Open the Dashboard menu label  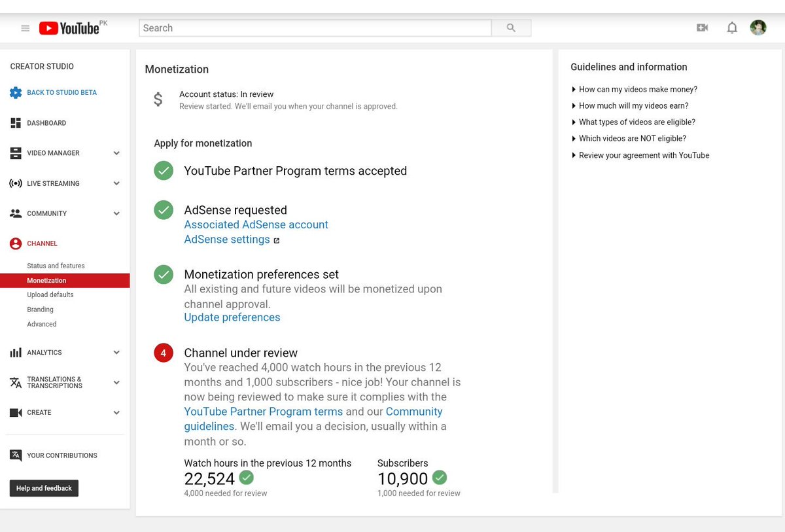(x=46, y=123)
